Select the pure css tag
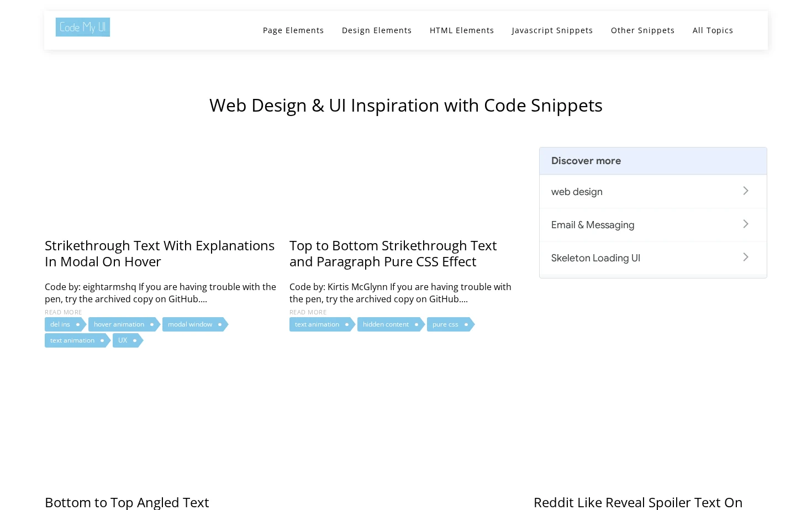This screenshot has height=510, width=812. 451,324
